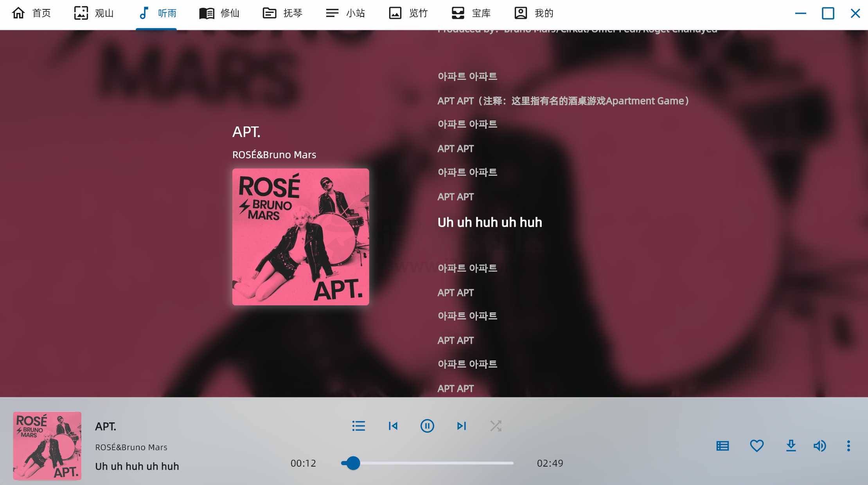Switch to the 观山 tab
This screenshot has height=485, width=868.
click(94, 13)
